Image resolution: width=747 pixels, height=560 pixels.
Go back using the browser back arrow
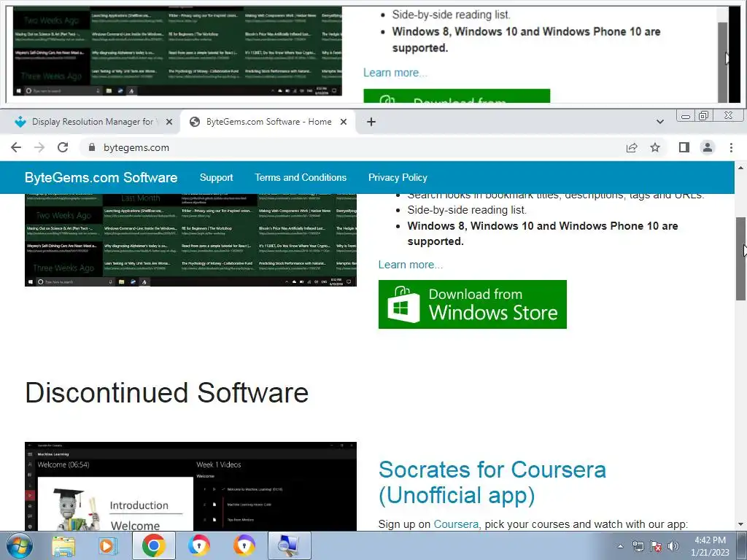pyautogui.click(x=16, y=147)
